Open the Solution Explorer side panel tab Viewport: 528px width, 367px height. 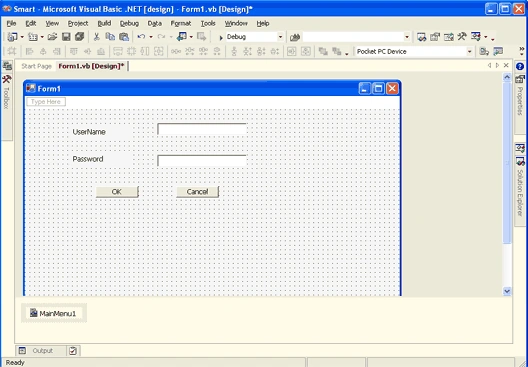(520, 191)
